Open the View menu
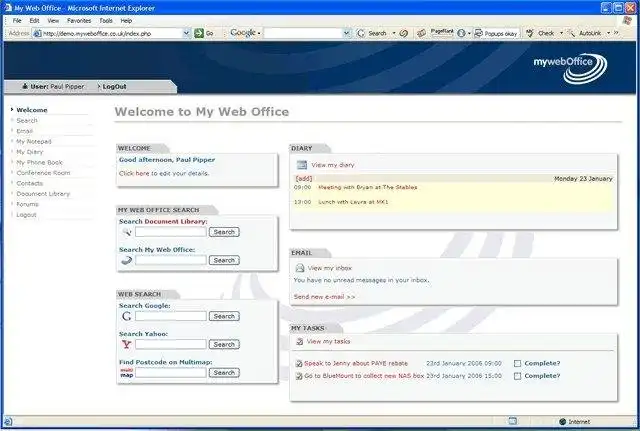 coord(53,20)
